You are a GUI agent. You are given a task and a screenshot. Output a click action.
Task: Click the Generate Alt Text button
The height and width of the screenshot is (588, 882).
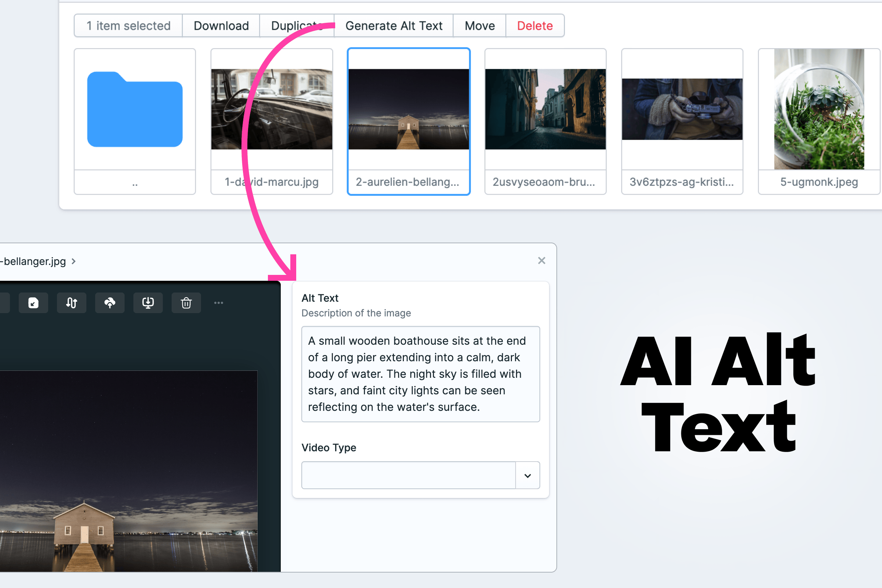(394, 25)
